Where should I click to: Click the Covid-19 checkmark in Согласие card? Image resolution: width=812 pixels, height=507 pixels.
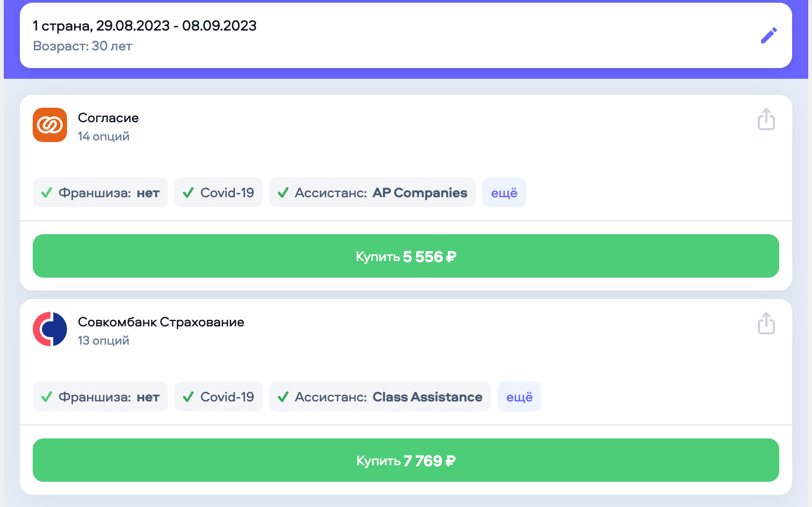coord(188,192)
